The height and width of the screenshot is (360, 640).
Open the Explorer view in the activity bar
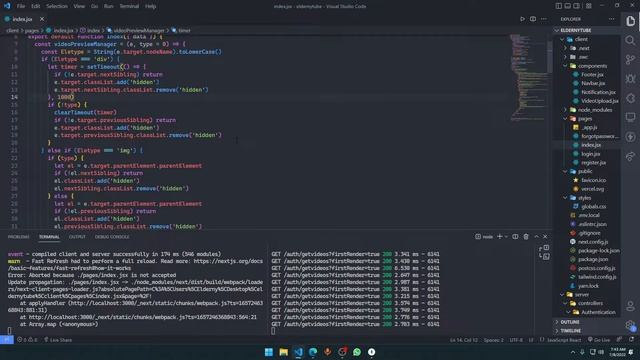click(x=630, y=21)
